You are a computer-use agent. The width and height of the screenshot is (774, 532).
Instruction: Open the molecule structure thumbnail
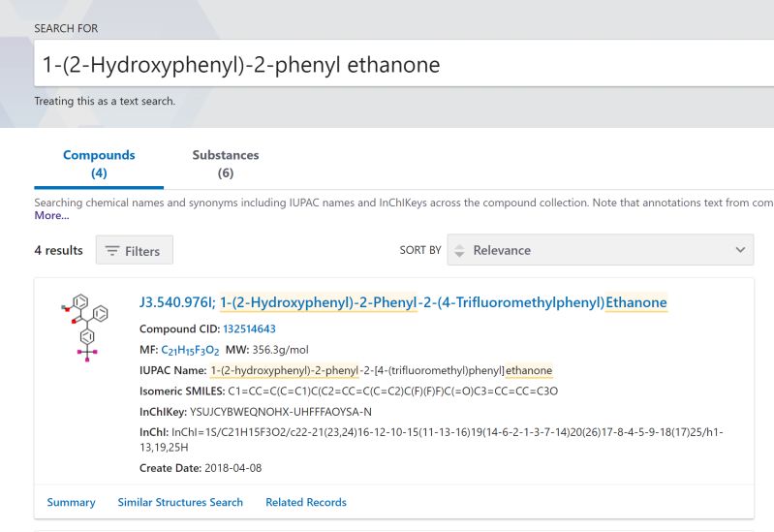(85, 328)
